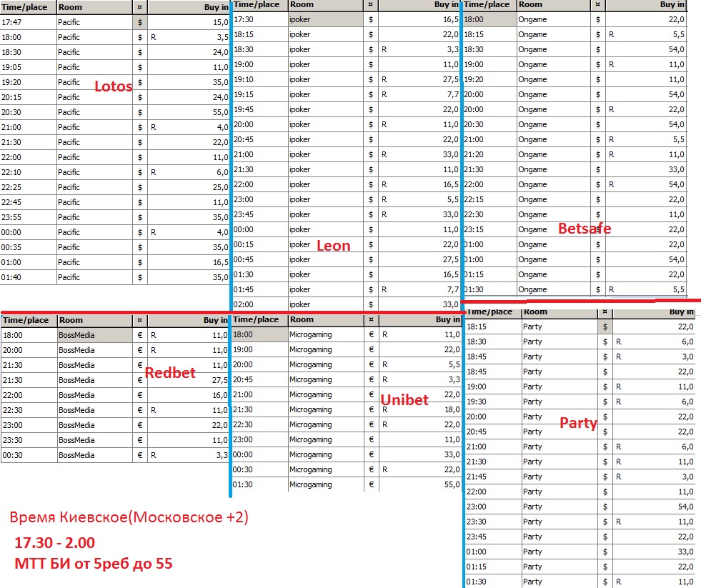The height and width of the screenshot is (588, 701).
Task: Click 55,0 buy-in in Pacific 20:30 row
Action: tap(189, 112)
